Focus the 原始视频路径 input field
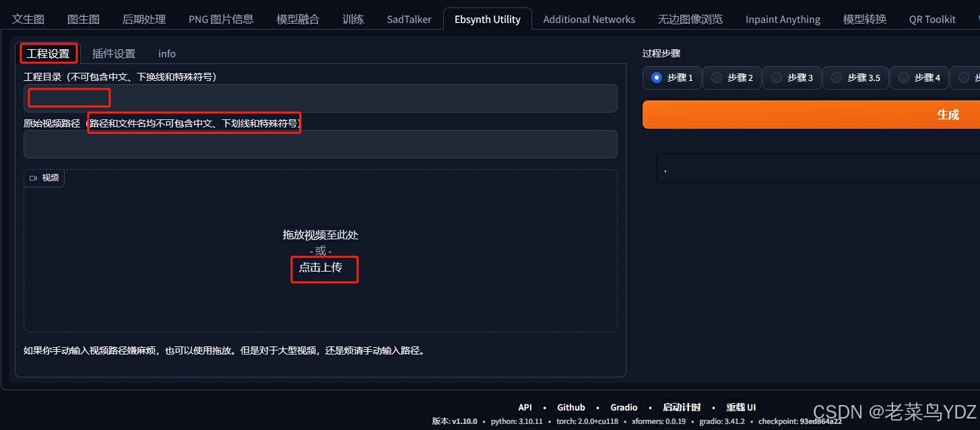 tap(321, 144)
